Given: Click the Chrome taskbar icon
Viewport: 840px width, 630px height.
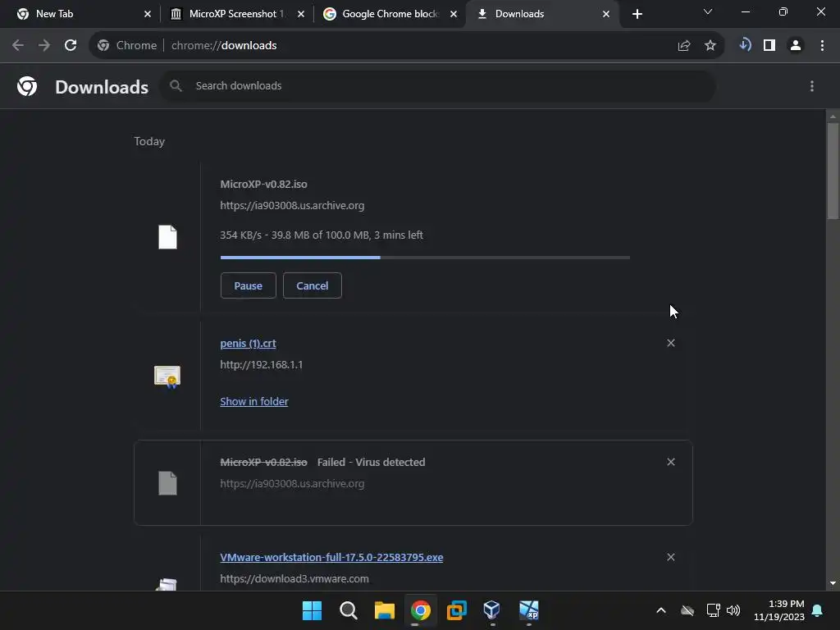Looking at the screenshot, I should [421, 610].
